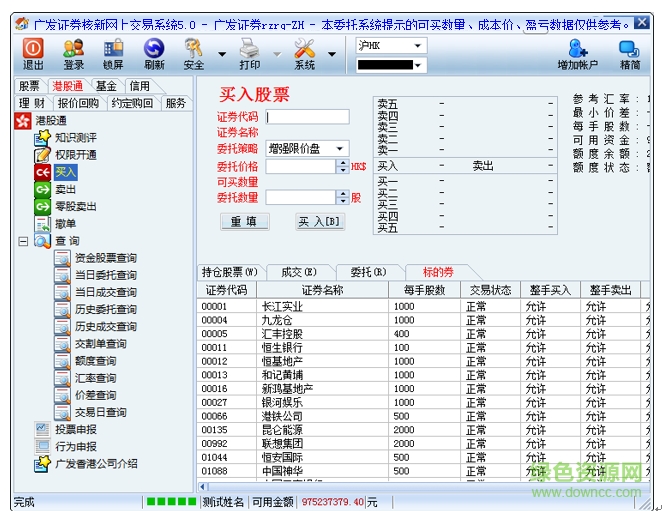Open 撤单 (Cancel order) in the sidebar
Viewport: 665px width, 511px height.
tap(65, 223)
